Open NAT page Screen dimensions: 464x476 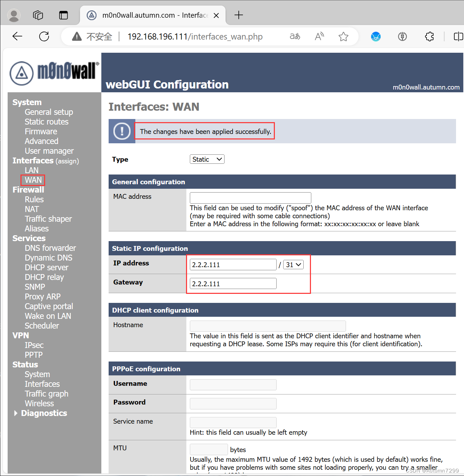(x=32, y=209)
